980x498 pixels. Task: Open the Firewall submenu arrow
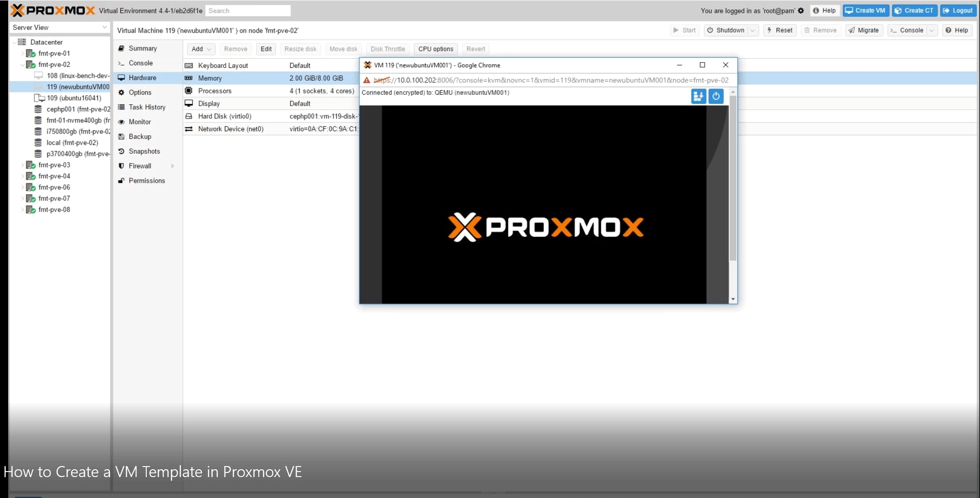point(174,166)
